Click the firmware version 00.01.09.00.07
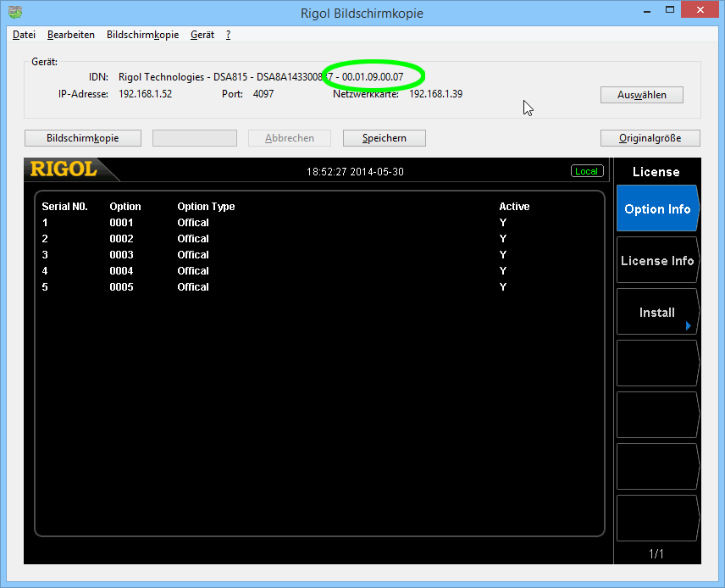Screen dimensions: 725x588 [373, 77]
